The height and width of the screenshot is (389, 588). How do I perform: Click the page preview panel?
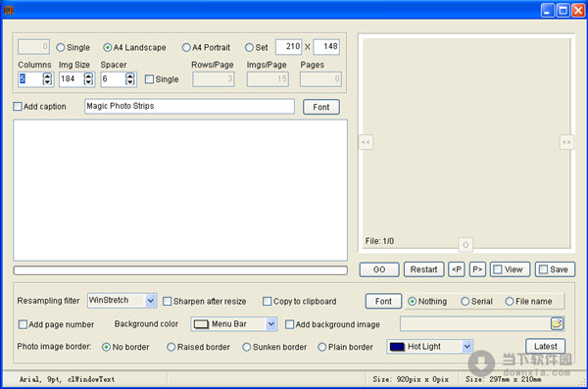pyautogui.click(x=466, y=143)
